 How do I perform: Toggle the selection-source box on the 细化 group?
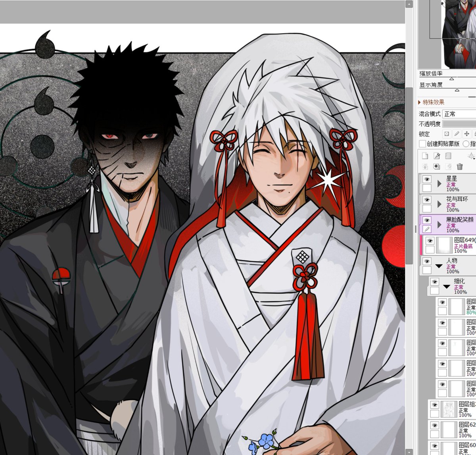pyautogui.click(x=435, y=291)
